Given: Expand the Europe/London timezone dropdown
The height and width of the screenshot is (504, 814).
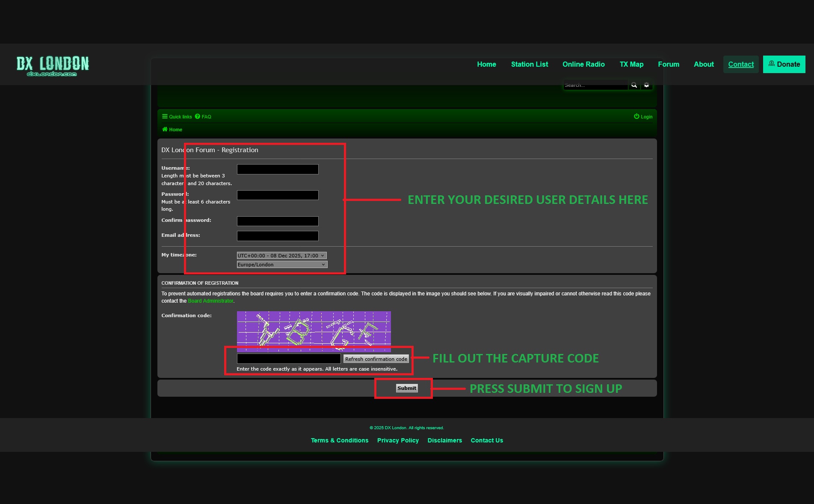Looking at the screenshot, I should [282, 265].
